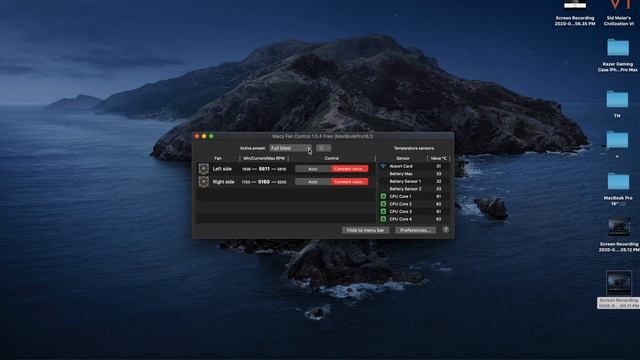This screenshot has width=640, height=360.
Task: Select Screen Recording 39.12 PM thumbnail
Action: 619,228
